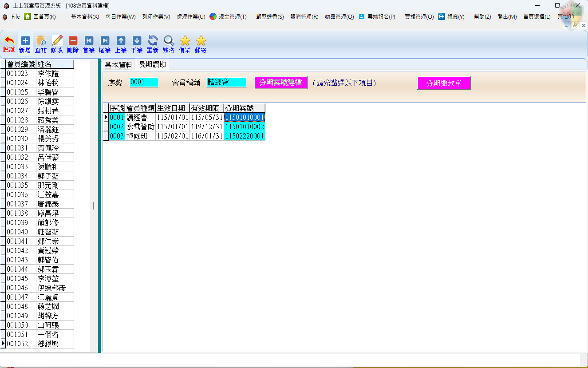The width and height of the screenshot is (588, 368).
Task: Click the 修改 pencil edit icon
Action: 57,41
